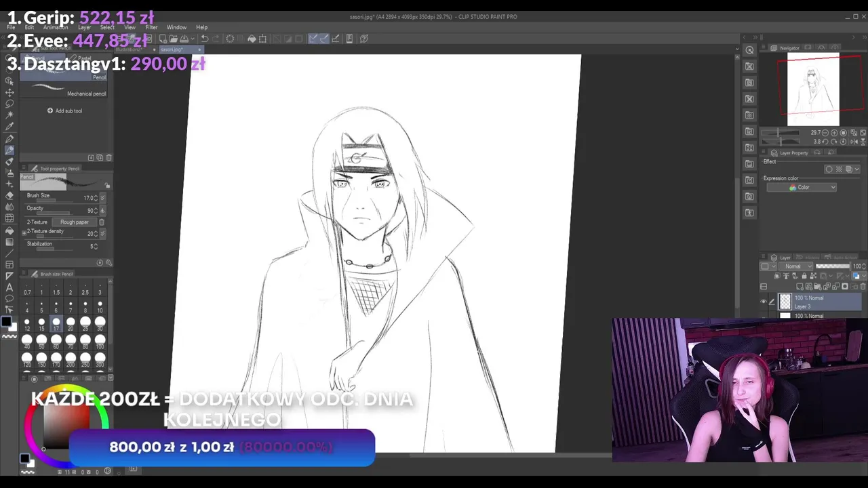
Task: Select the highlighted Pencil tool in toolbar
Action: (x=9, y=150)
